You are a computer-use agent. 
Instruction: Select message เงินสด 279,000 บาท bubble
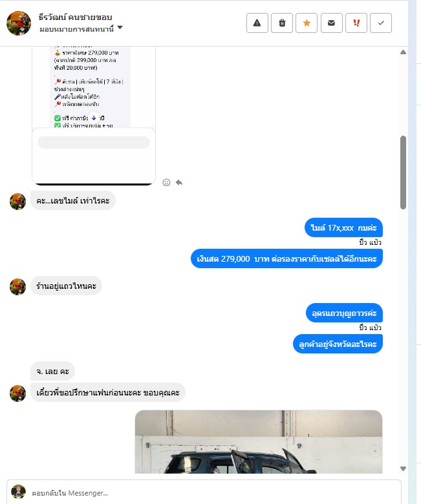tap(286, 258)
